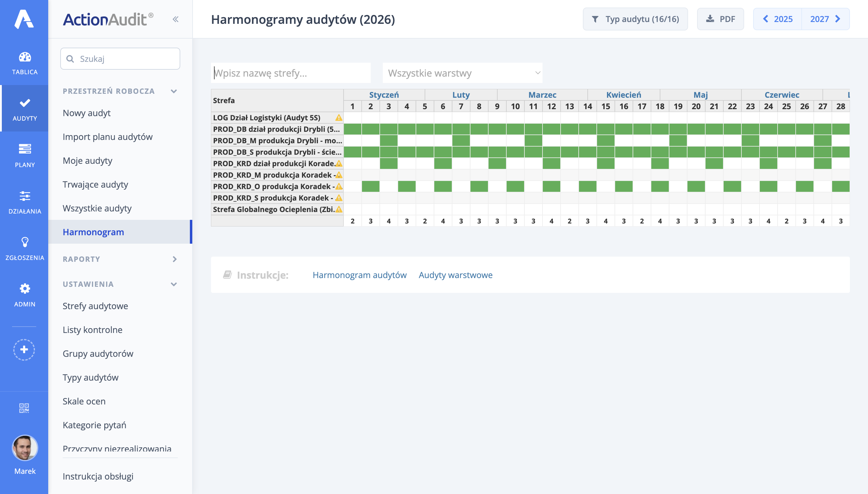The height and width of the screenshot is (494, 868).
Task: Open the QR code scanner icon
Action: coord(24,408)
